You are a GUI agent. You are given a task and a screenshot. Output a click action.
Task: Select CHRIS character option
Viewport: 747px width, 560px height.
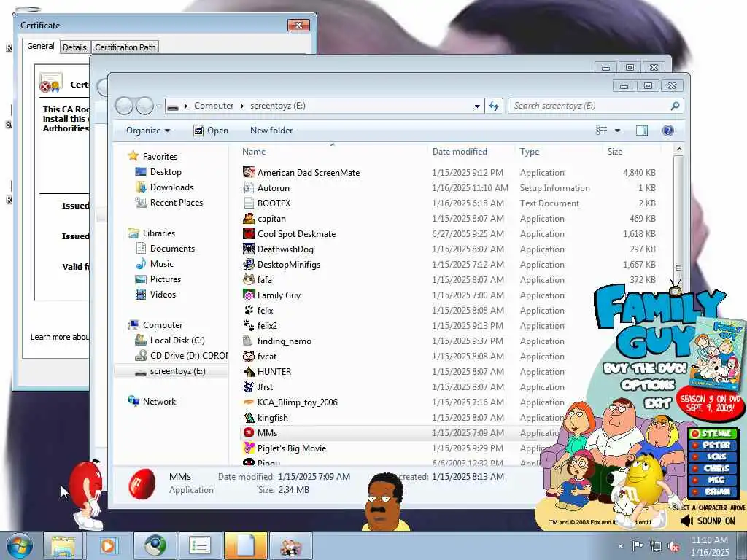click(713, 468)
